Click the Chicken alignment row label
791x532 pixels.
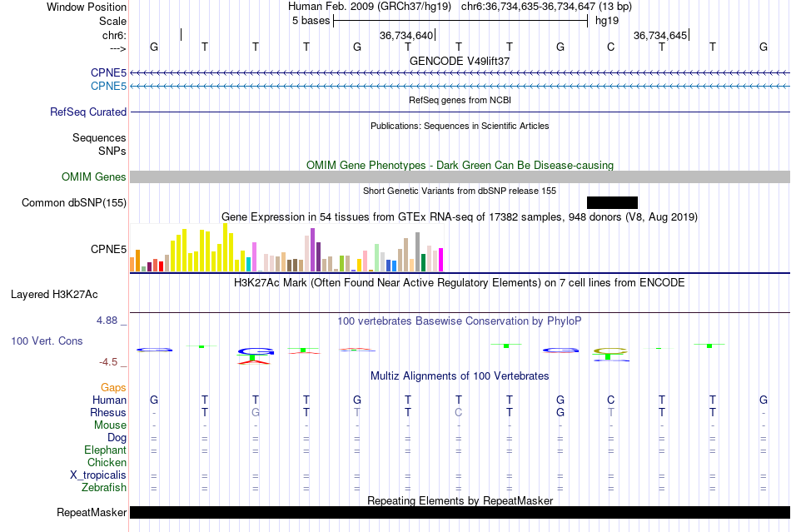click(x=107, y=462)
